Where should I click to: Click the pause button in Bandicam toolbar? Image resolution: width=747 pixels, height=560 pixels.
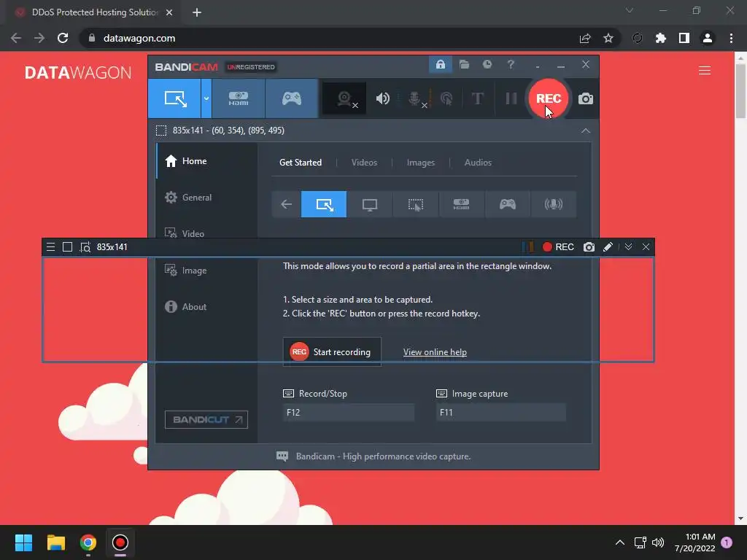[511, 98]
